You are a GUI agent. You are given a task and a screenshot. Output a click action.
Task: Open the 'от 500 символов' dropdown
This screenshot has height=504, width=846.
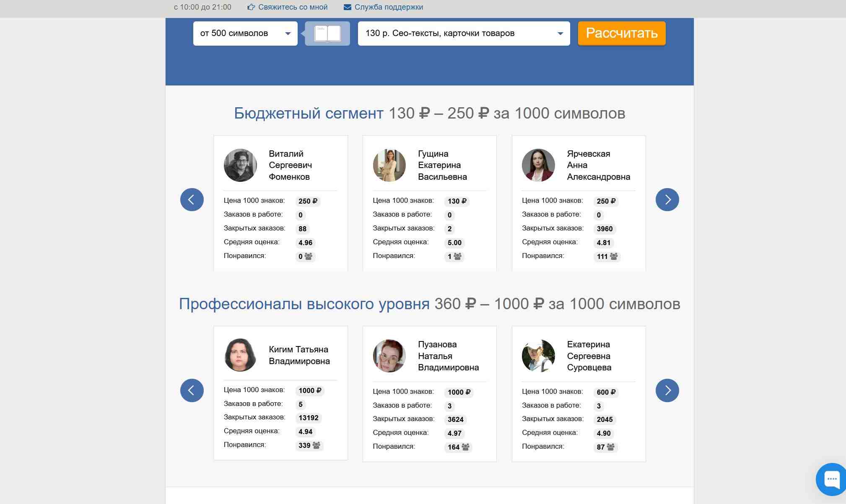[245, 34]
